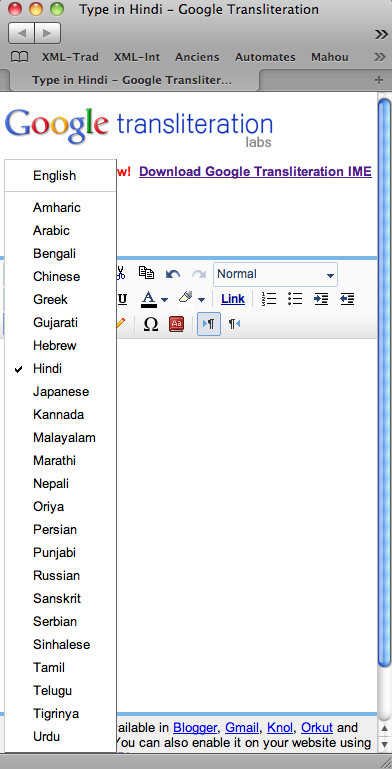Click the redo arrow icon
This screenshot has height=769, width=392.
198,274
